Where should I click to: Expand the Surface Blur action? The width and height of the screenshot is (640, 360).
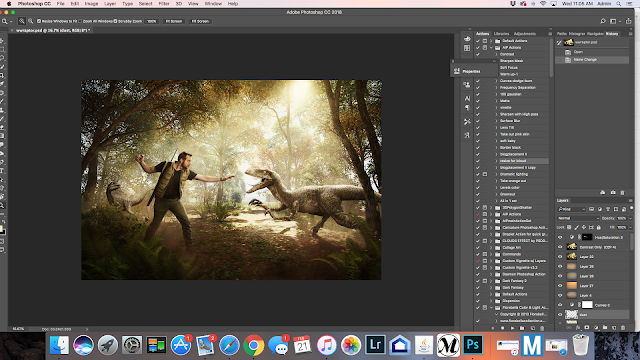[x=496, y=121]
